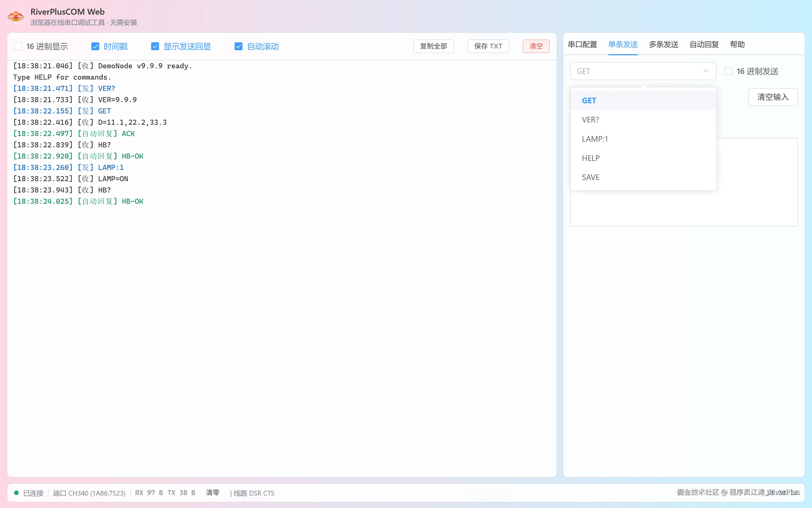Disable the 自动滚动 auto-scroll checkbox
This screenshot has width=812, height=508.
tap(239, 46)
